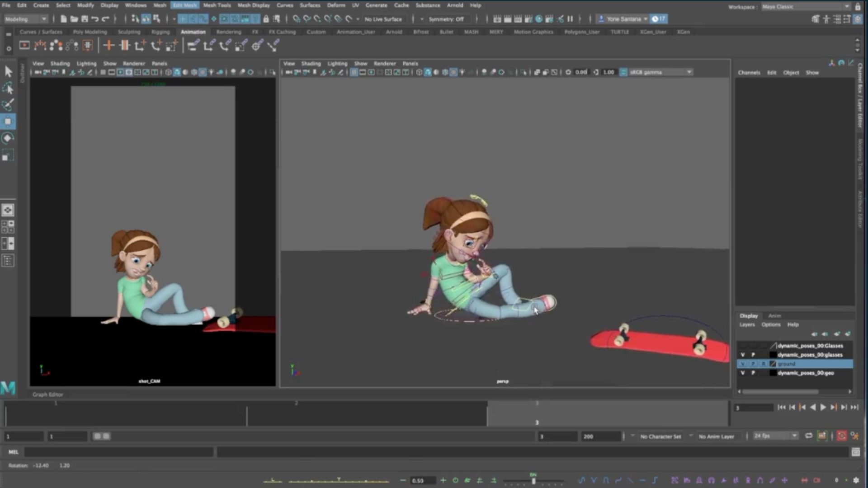Screen dimensions: 868x488
Task: Toggle loop playback mode icon
Action: coord(809,436)
